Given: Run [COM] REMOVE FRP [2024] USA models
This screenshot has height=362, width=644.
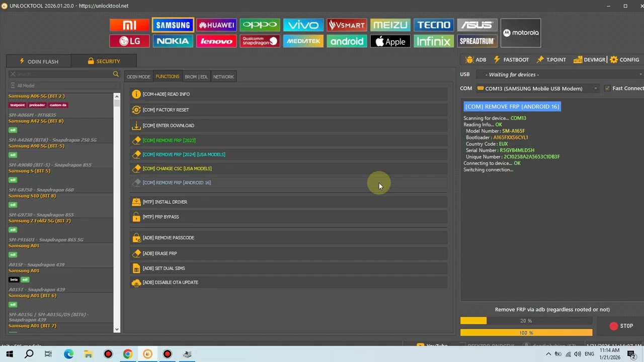Looking at the screenshot, I should 288,154.
